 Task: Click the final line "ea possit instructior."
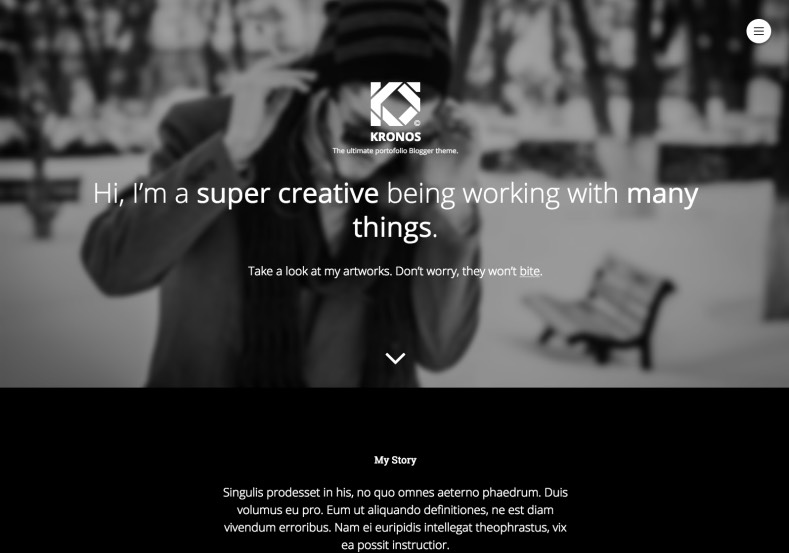tap(395, 545)
